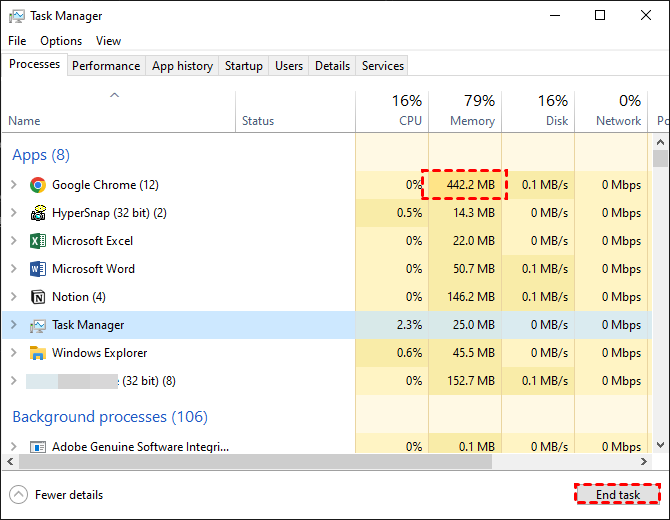Click the End task button
Viewport: 670px width, 520px height.
tap(617, 495)
